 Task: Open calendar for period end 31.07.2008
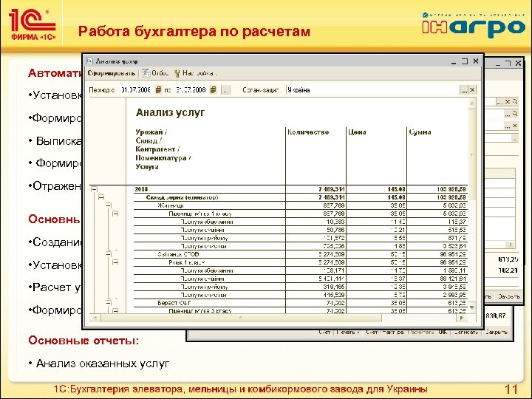pyautogui.click(x=213, y=90)
